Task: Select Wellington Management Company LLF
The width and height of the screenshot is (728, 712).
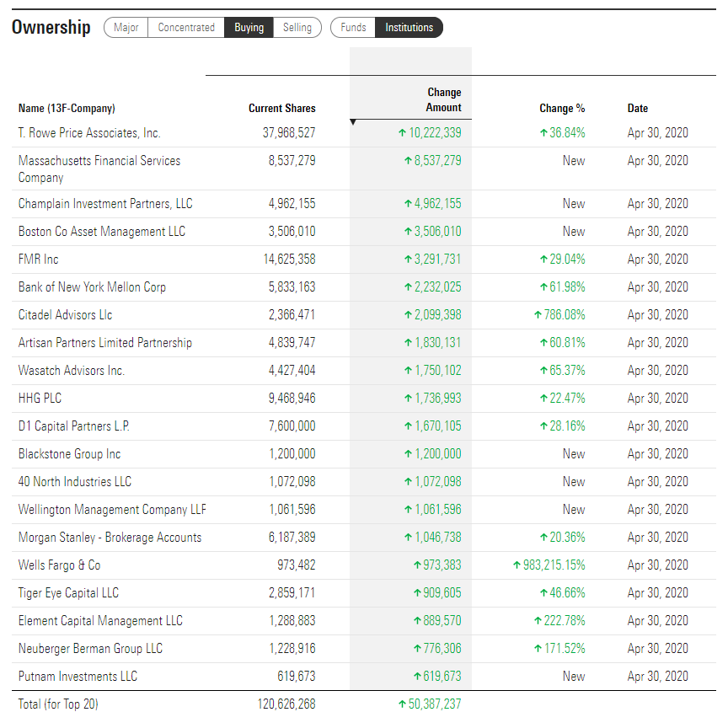Action: (112, 510)
